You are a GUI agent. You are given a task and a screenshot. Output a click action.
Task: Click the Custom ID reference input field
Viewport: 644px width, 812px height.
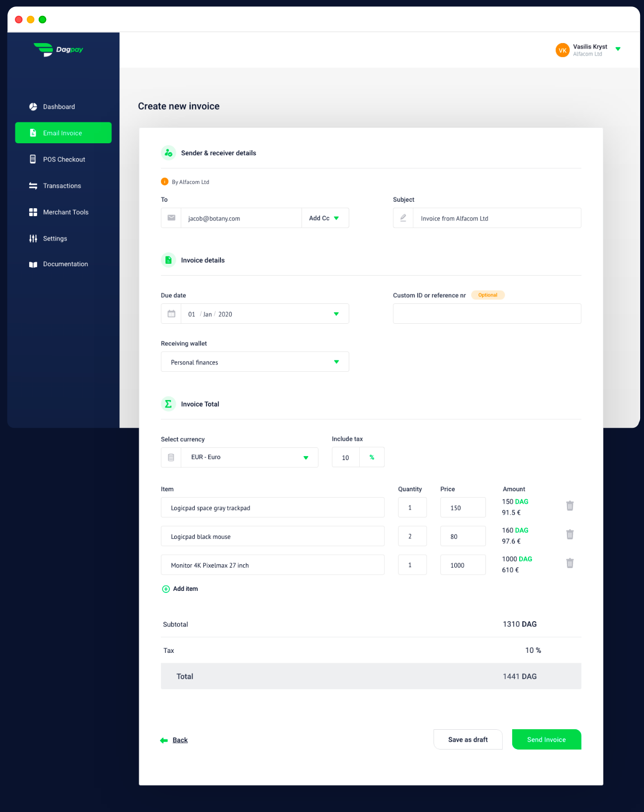pos(486,314)
